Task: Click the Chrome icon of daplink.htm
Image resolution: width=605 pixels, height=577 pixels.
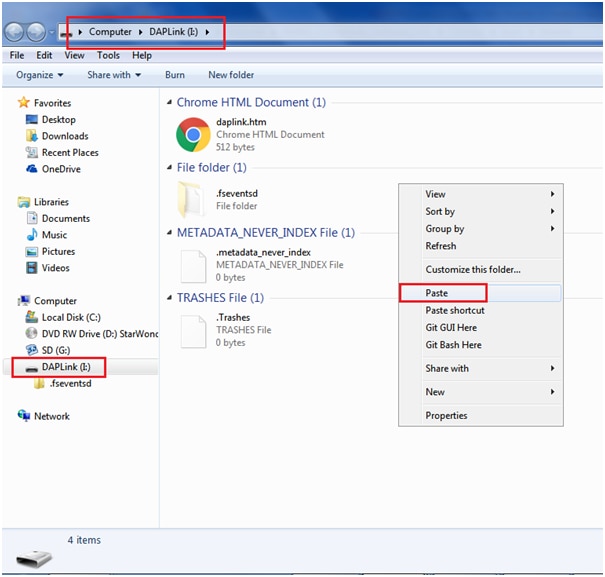Action: pos(193,134)
